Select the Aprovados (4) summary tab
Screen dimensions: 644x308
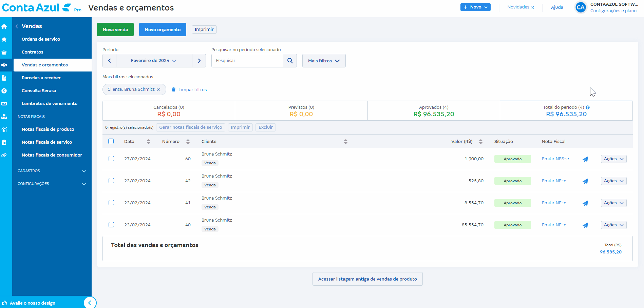434,111
